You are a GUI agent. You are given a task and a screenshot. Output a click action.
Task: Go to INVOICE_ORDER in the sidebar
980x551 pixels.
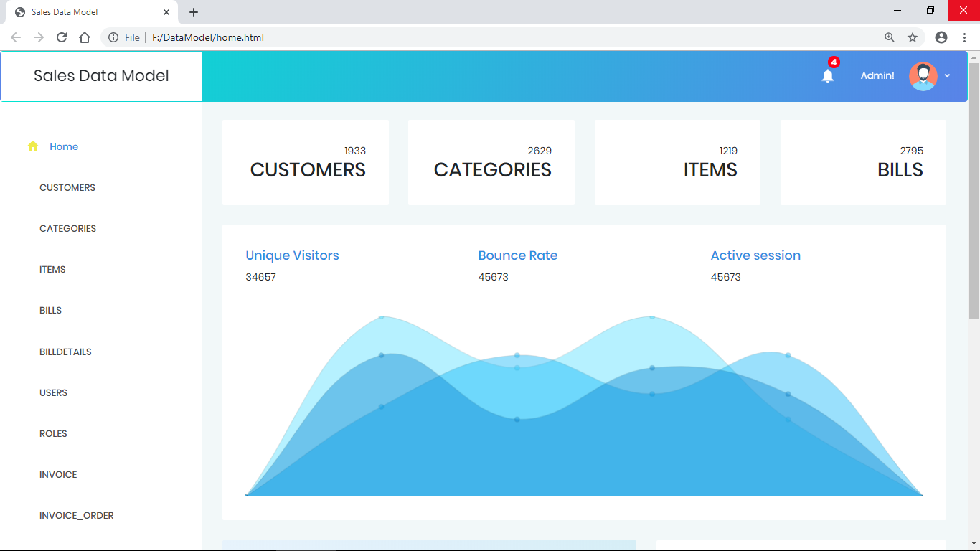77,515
